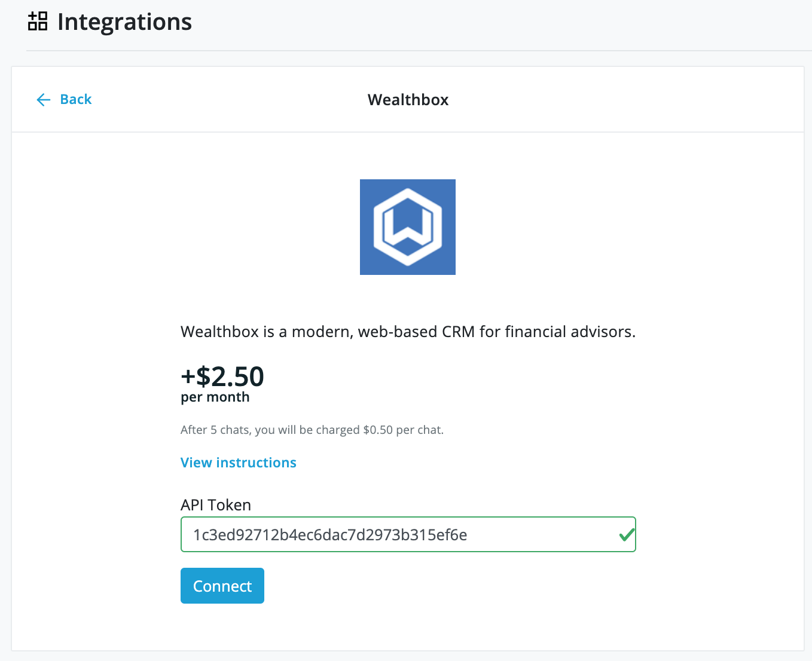Focus the API Token input field
This screenshot has width=812, height=661.
click(x=408, y=534)
